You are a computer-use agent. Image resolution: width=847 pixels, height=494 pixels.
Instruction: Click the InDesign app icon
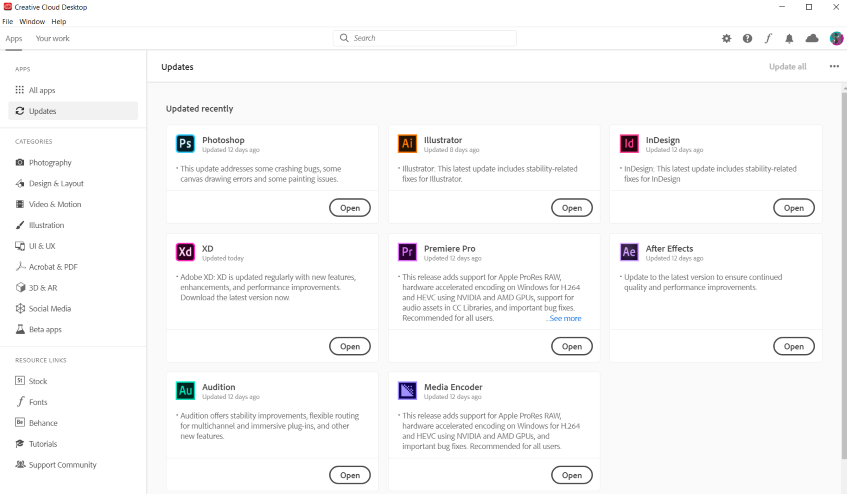point(629,144)
